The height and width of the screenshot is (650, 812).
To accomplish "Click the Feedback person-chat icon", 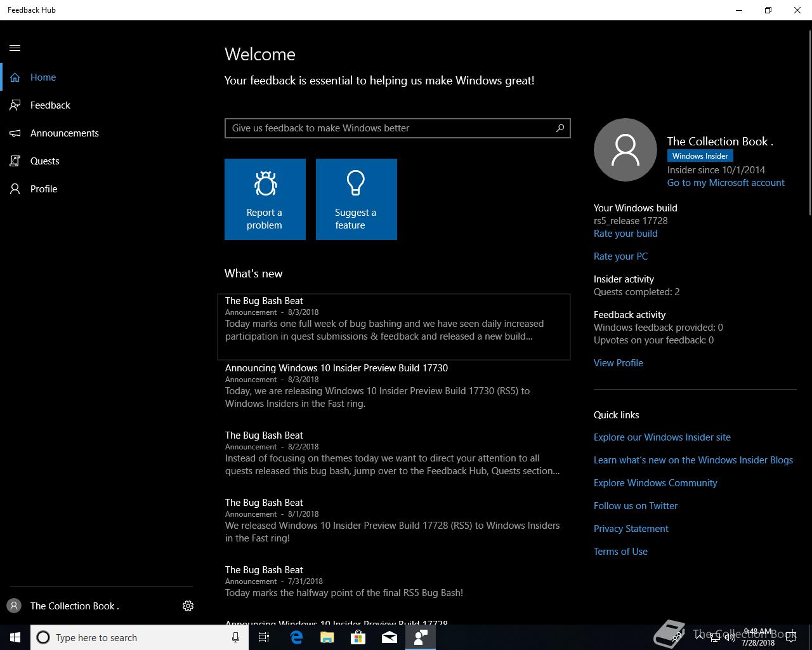I will (15, 105).
